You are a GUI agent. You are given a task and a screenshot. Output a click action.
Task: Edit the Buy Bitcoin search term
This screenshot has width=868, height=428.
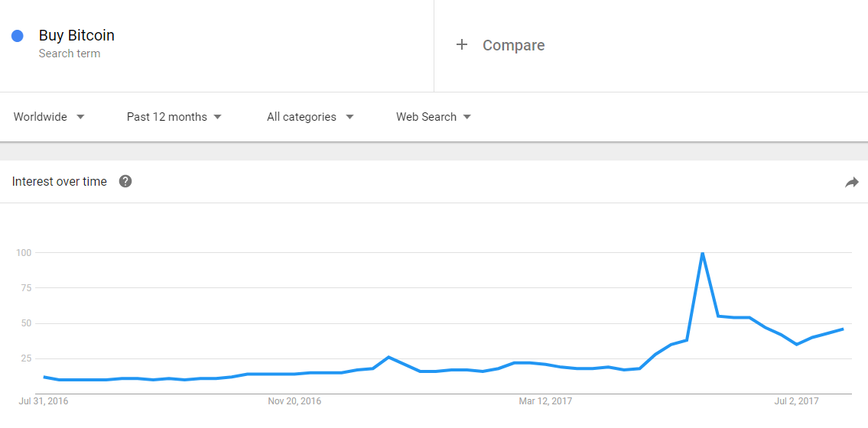76,35
